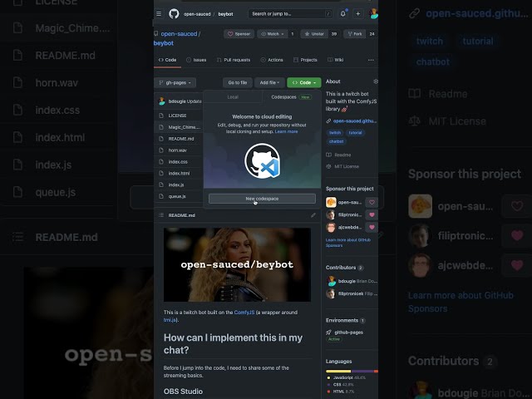532x399 pixels.
Task: Open the gh-pages branch selector
Action: (x=175, y=83)
